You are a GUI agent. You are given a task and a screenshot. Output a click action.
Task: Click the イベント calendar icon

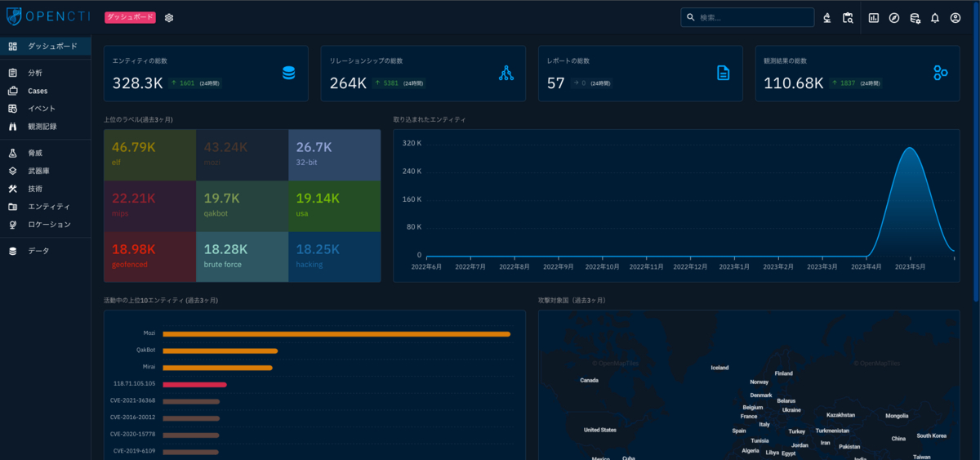pyautogui.click(x=12, y=109)
